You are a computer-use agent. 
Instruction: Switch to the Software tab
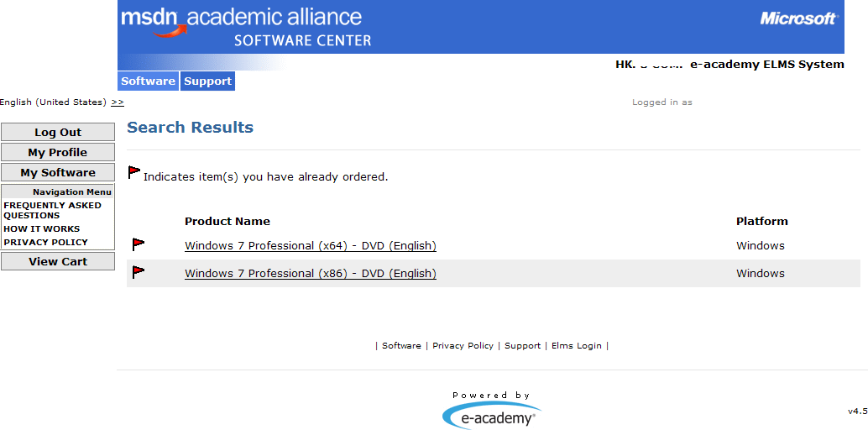click(x=148, y=81)
